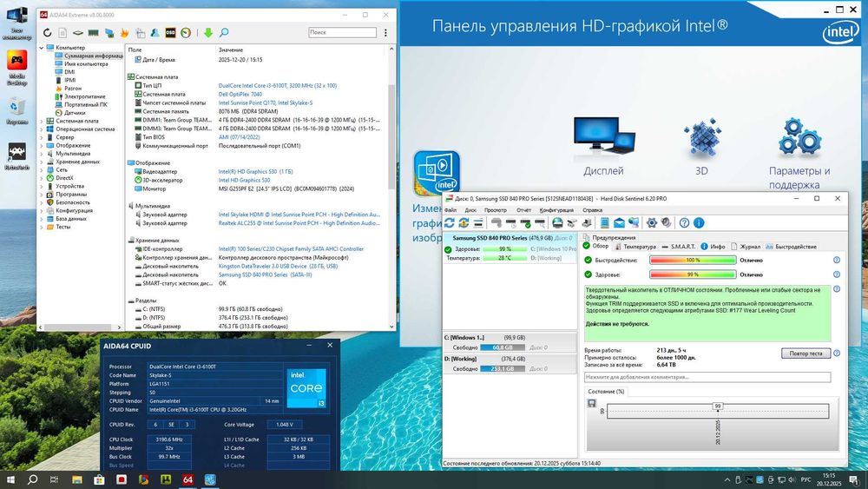Open AIDA64 report page icon
Image resolution: width=868 pixels, height=489 pixels.
pyautogui.click(x=62, y=33)
